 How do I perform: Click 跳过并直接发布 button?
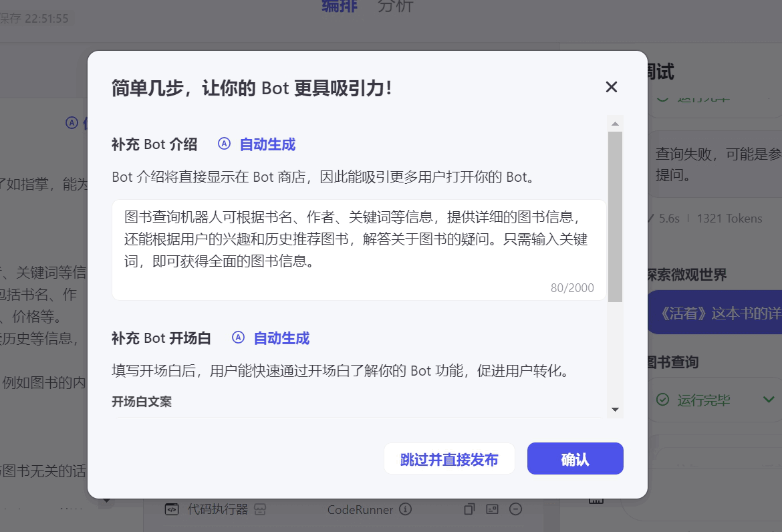449,458
